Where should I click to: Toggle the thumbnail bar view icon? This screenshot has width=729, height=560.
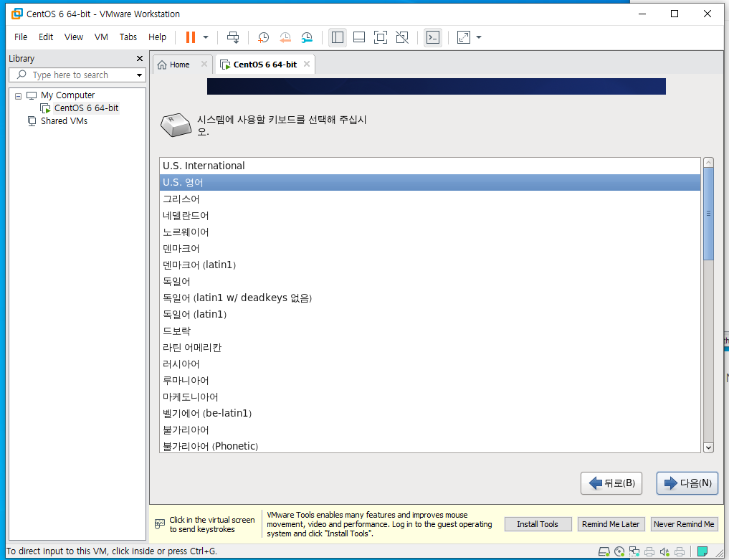359,37
